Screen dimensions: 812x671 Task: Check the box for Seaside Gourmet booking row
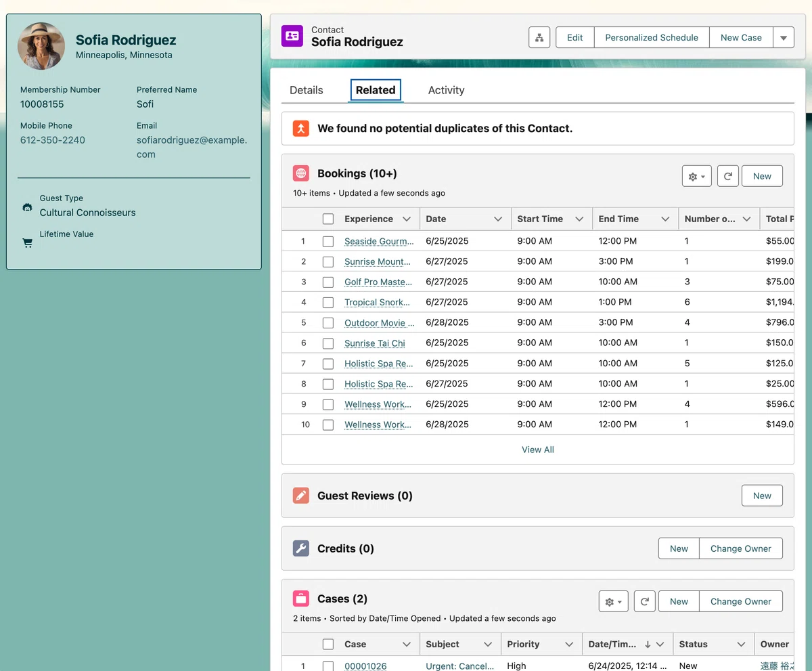(328, 241)
